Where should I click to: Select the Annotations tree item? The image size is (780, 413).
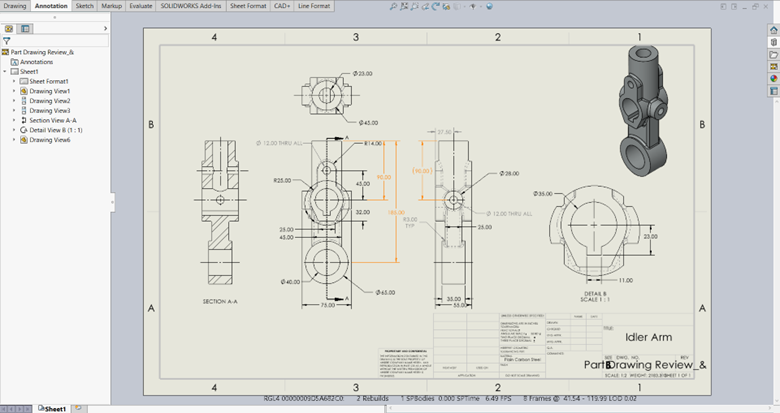click(36, 62)
